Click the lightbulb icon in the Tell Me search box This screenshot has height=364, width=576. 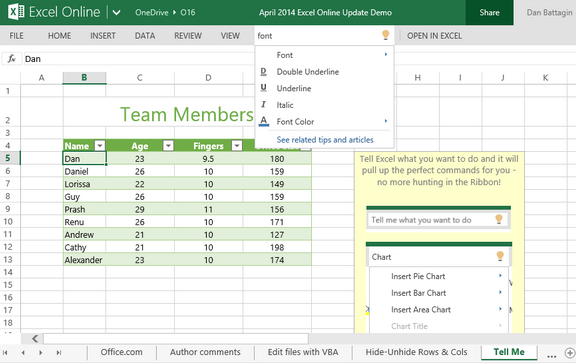[x=385, y=35]
